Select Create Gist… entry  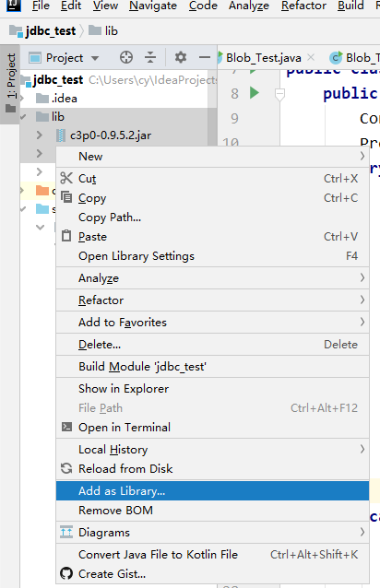pyautogui.click(x=212, y=573)
